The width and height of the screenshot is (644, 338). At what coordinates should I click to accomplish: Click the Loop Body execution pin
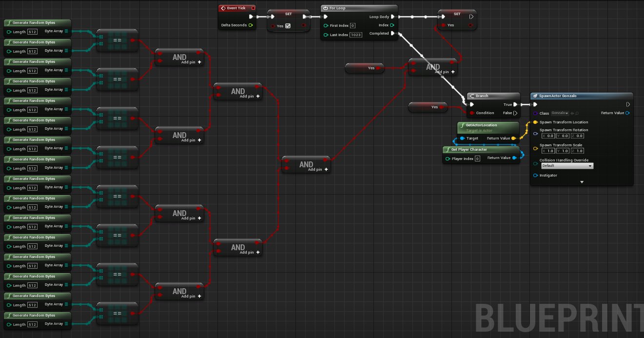pyautogui.click(x=393, y=17)
